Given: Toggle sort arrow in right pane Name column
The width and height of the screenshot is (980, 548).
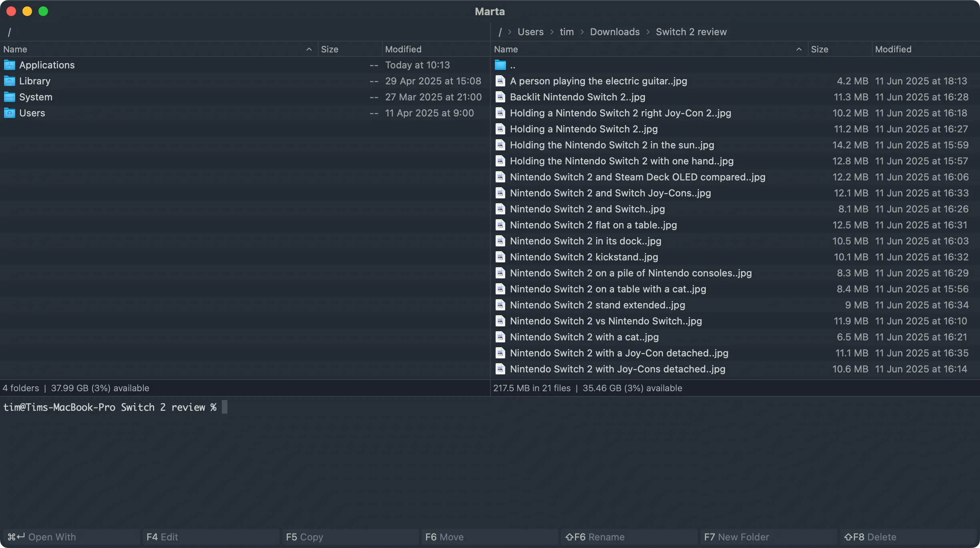Looking at the screenshot, I should click(x=799, y=49).
